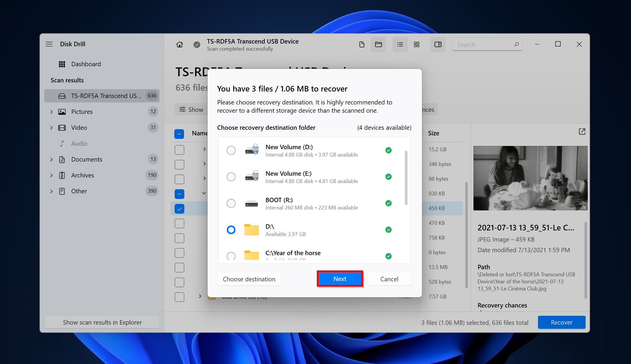The image size is (631, 364).
Task: Sort by the Size column header
Action: (x=434, y=133)
